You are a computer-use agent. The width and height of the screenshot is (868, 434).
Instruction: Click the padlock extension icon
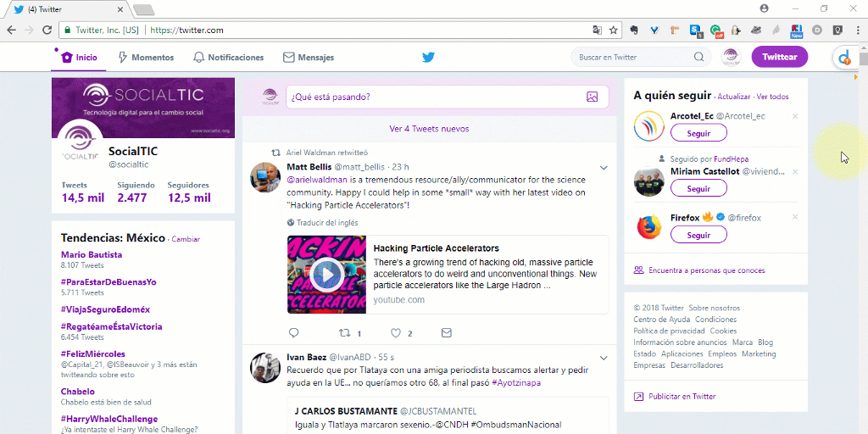coord(736,30)
